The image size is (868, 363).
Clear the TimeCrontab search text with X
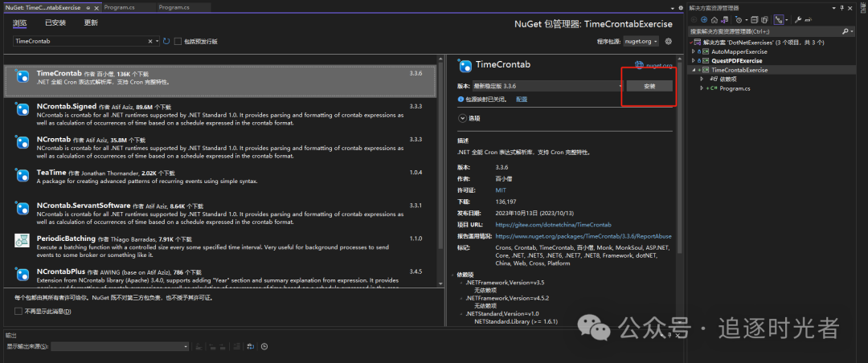click(150, 41)
